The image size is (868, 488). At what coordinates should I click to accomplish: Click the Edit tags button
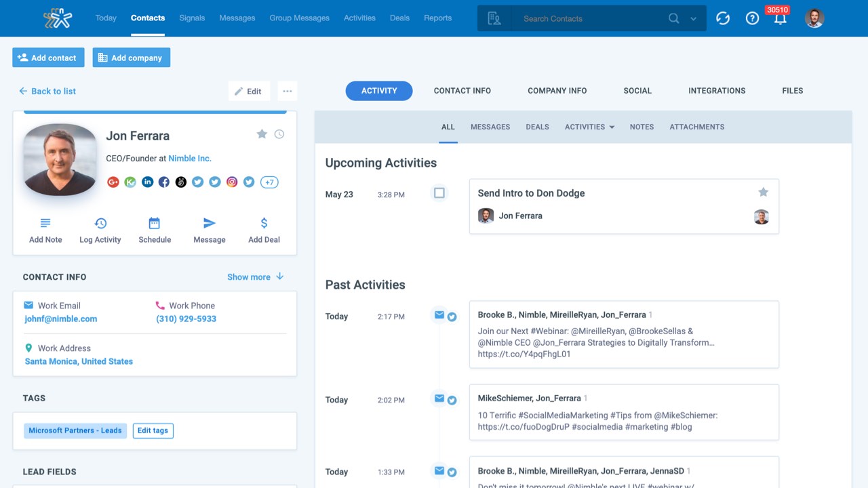tap(153, 430)
